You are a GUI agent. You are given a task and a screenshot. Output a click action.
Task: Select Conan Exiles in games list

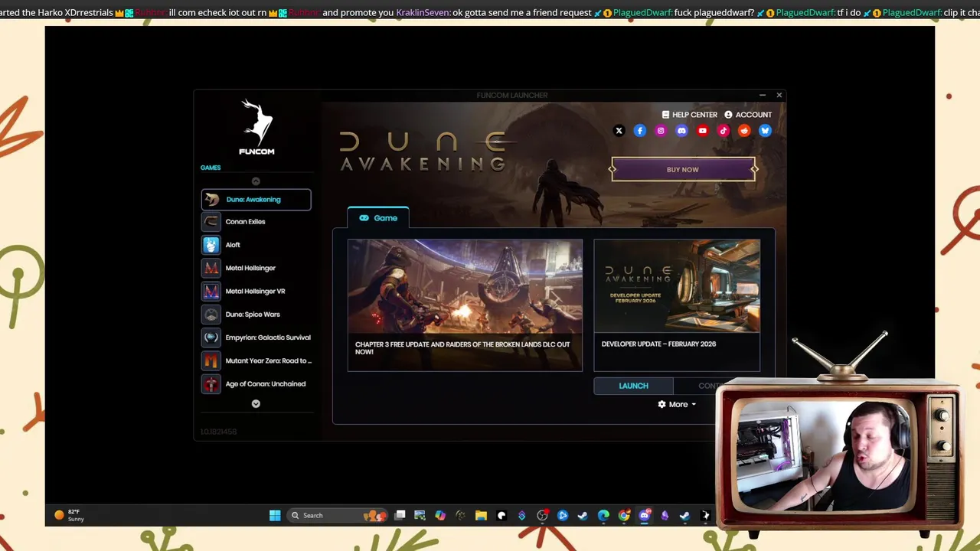[x=256, y=222]
